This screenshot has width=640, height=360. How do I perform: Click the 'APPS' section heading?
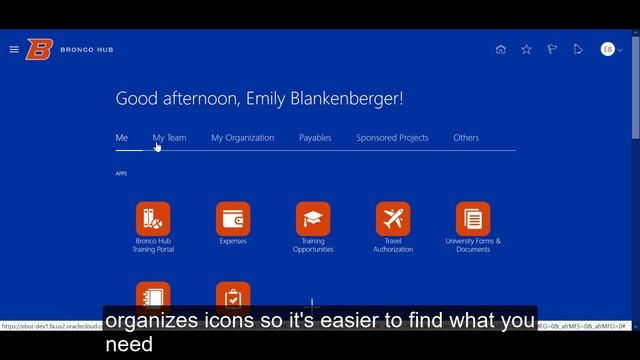coord(121,173)
